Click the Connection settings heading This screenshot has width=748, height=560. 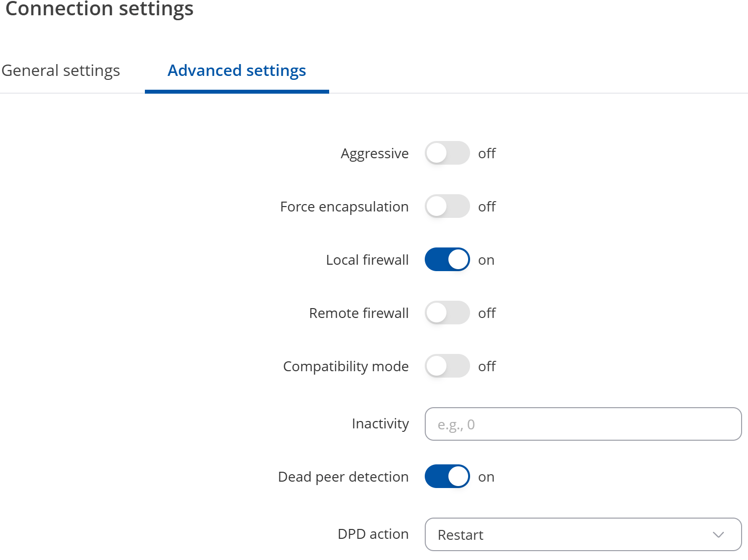pos(99,9)
